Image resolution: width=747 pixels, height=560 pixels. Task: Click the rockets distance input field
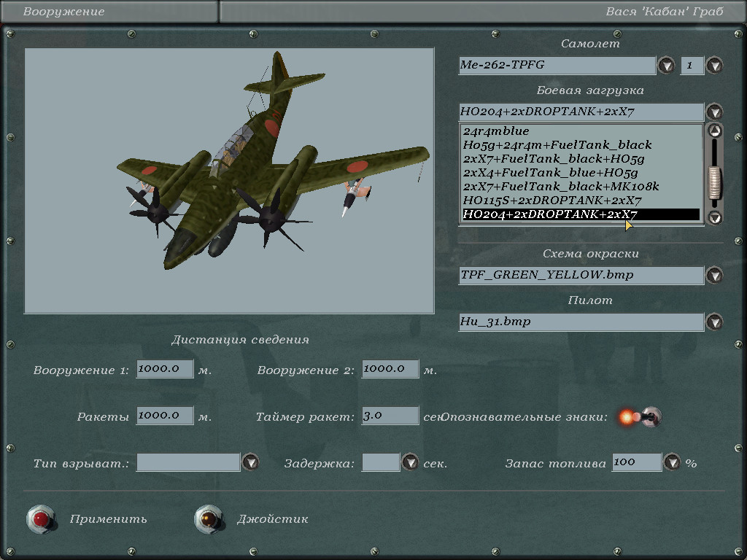click(x=165, y=416)
